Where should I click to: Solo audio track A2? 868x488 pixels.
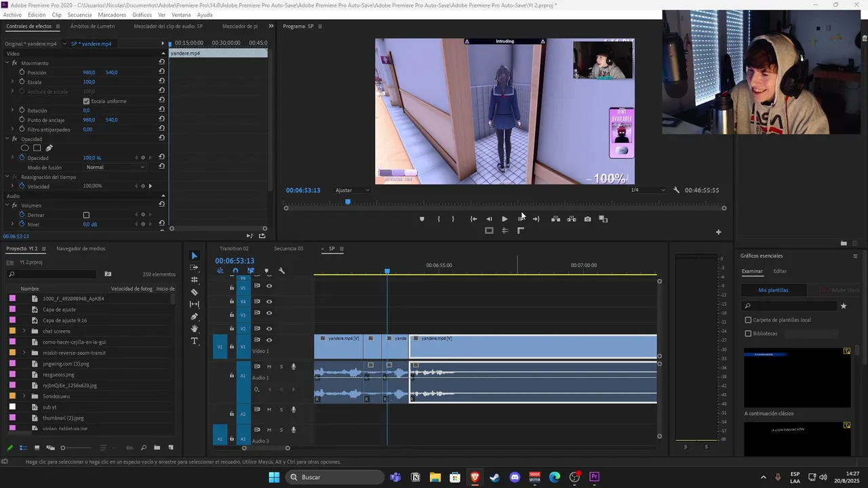[281, 409]
